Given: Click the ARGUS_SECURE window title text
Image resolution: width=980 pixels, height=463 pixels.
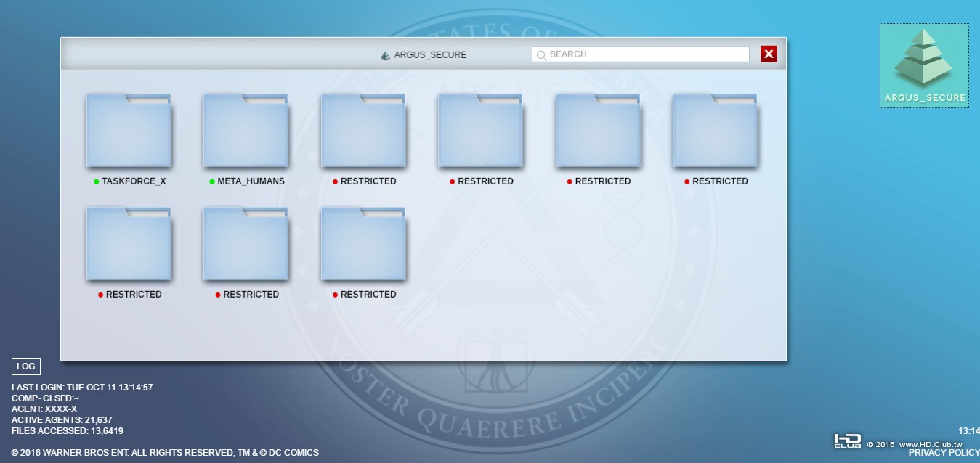Looking at the screenshot, I should 430,55.
